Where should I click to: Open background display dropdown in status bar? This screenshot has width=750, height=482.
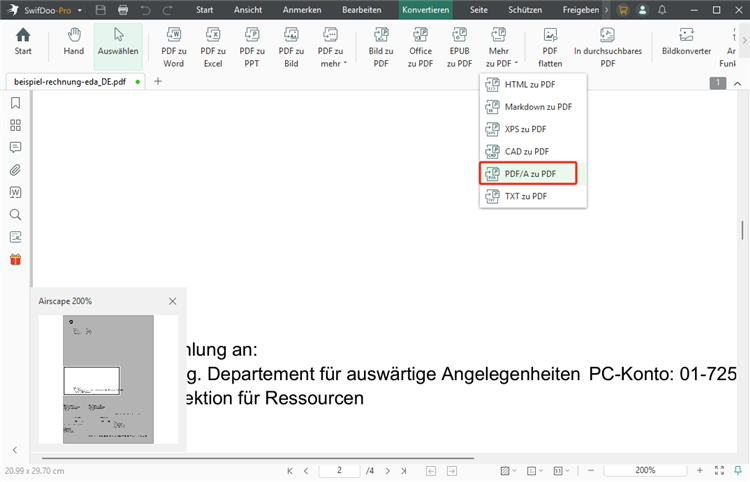[x=508, y=471]
